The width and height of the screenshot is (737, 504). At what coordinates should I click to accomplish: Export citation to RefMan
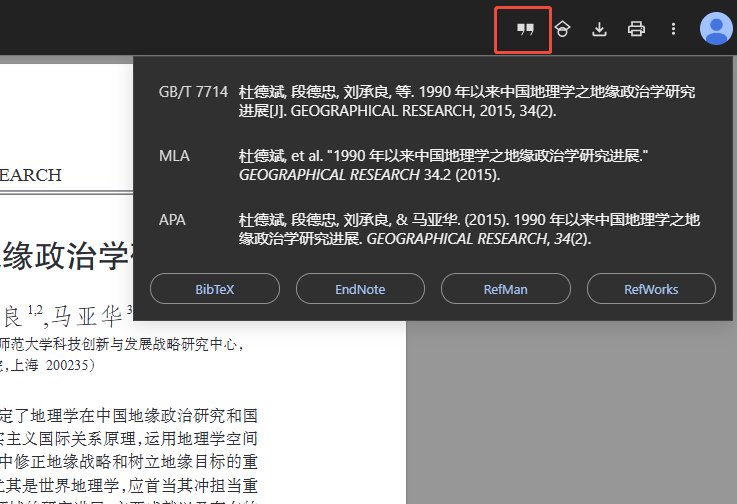click(x=506, y=289)
